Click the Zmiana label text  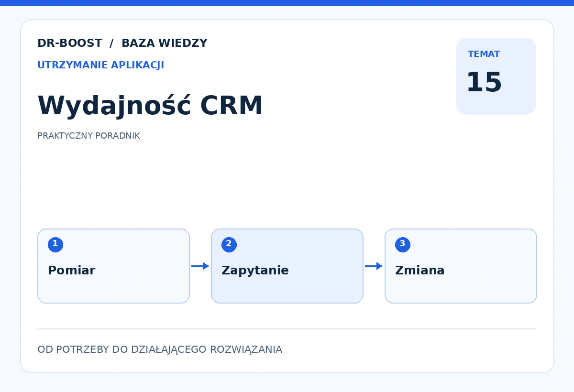[x=420, y=271]
